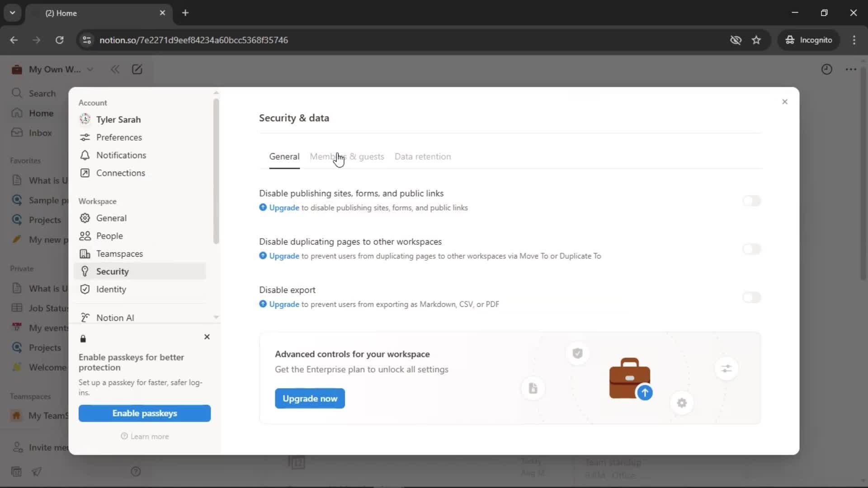Open My events calendar page
868x488 pixels.
click(40, 328)
